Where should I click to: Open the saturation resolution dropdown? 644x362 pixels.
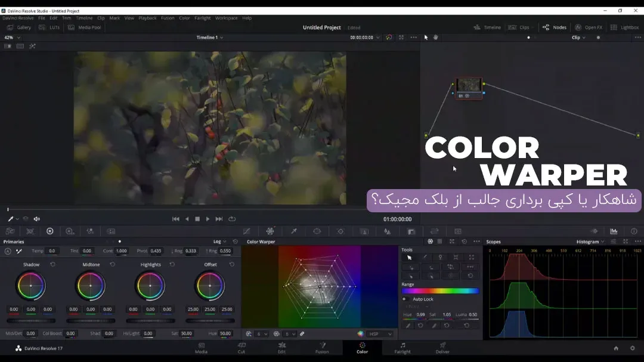tap(290, 334)
